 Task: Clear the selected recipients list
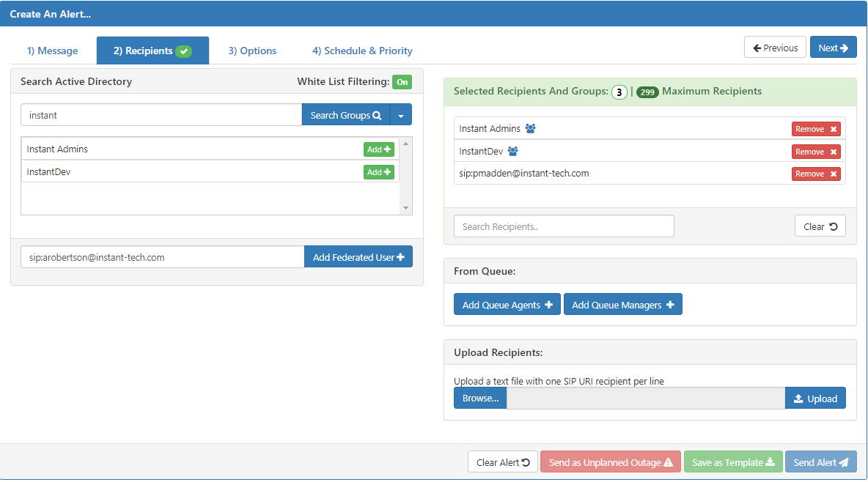point(820,226)
